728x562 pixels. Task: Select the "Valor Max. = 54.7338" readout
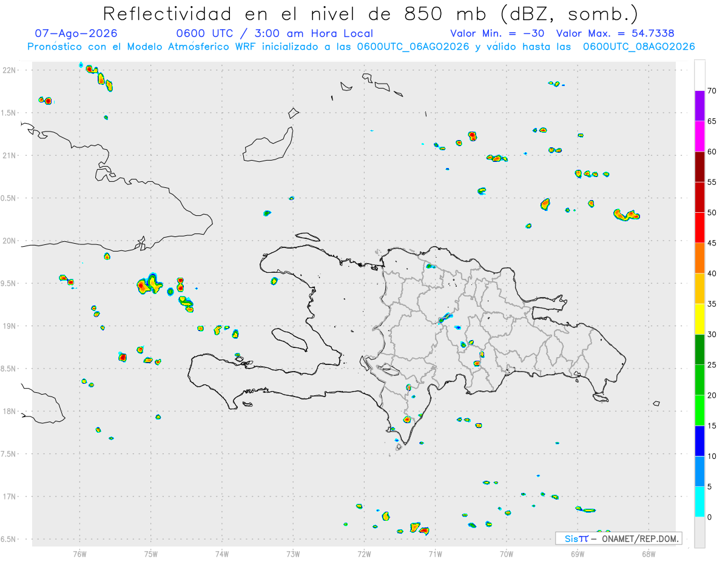616,33
